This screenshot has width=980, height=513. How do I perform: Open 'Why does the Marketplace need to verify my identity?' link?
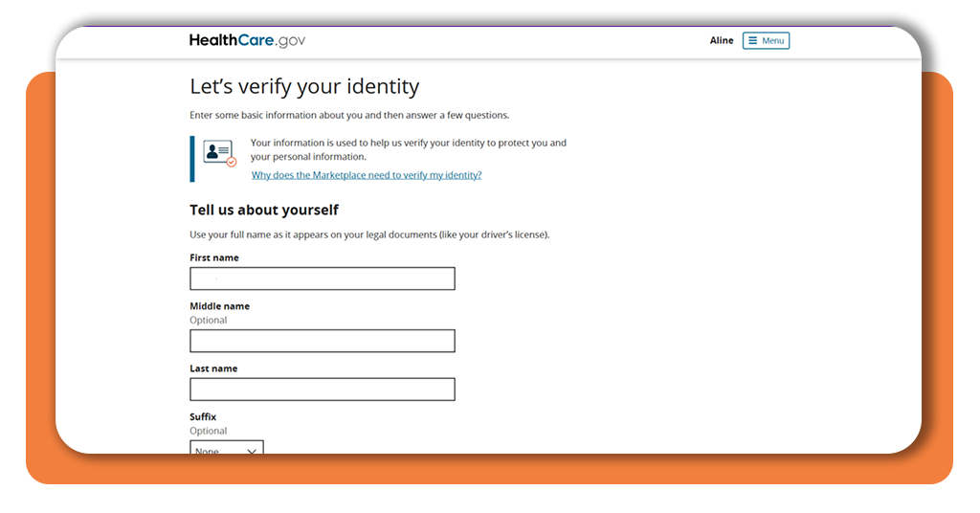click(x=367, y=175)
